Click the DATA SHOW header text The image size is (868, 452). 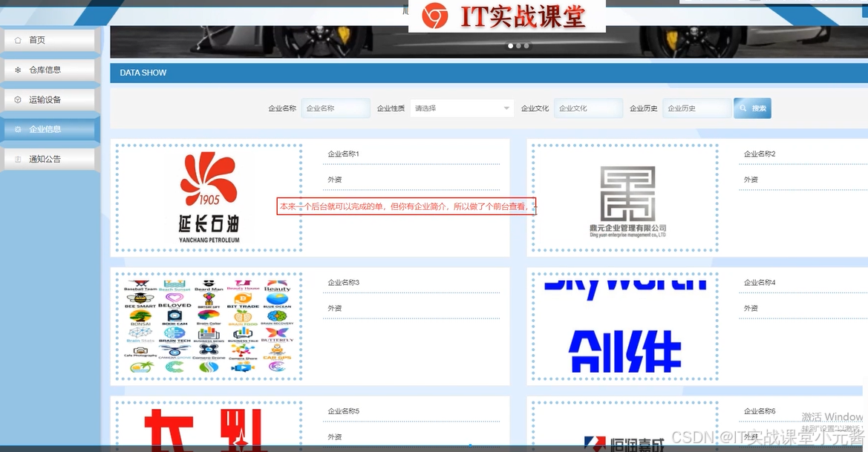click(x=143, y=73)
